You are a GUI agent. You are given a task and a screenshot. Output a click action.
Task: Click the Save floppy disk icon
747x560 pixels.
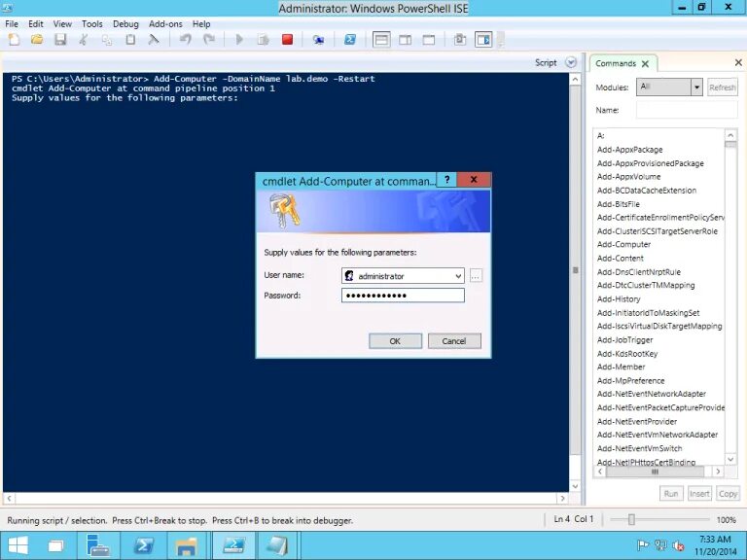click(x=60, y=40)
